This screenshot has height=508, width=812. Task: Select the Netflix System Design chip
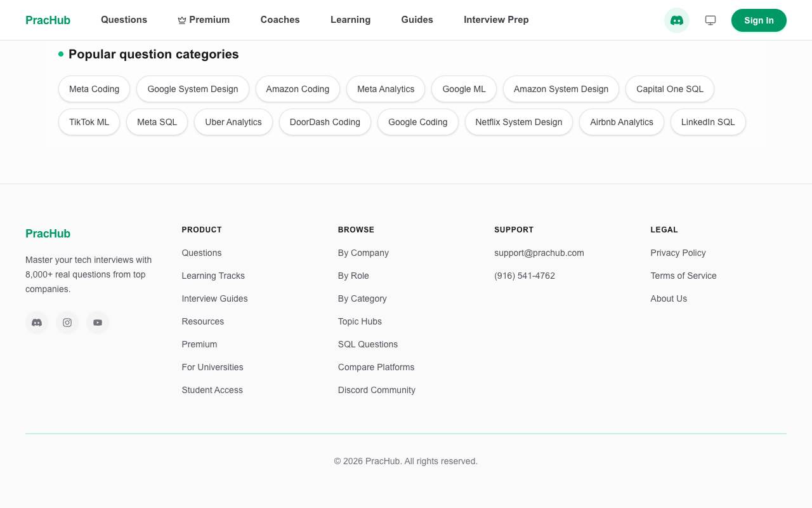519,122
